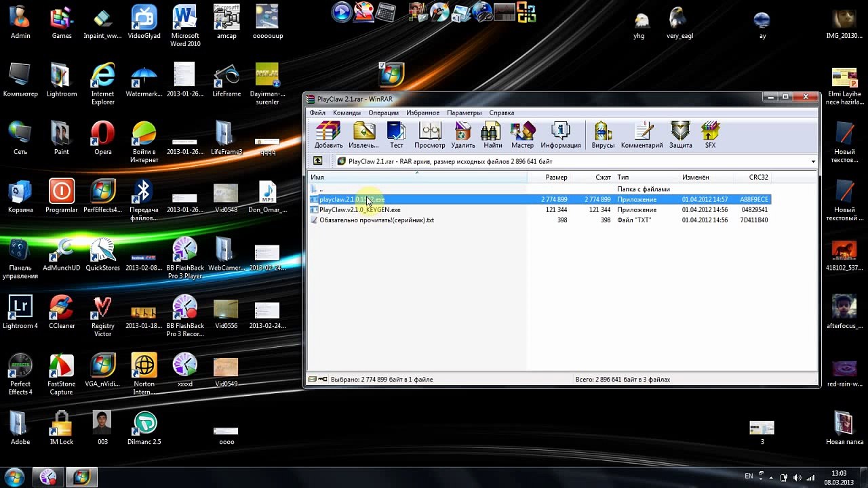
Task: Open the Операции menu
Action: 383,113
